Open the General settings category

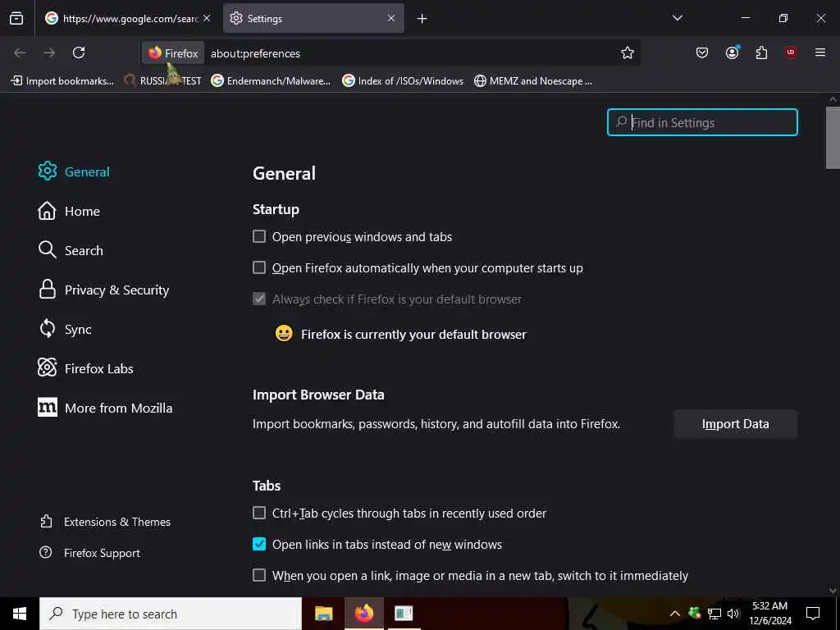(74, 171)
